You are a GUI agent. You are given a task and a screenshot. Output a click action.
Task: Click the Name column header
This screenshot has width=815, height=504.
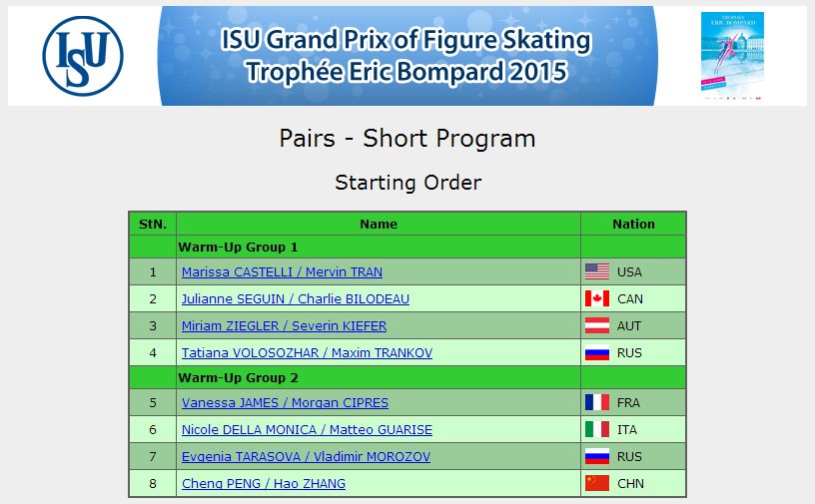(x=379, y=224)
